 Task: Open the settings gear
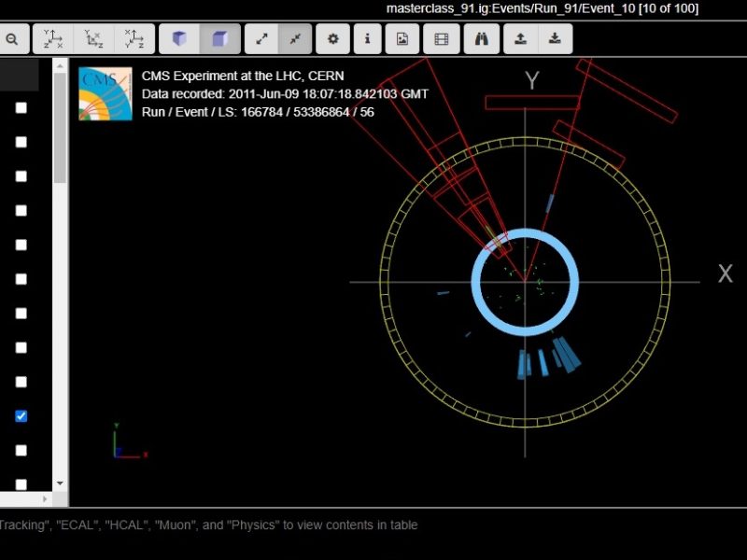332,39
